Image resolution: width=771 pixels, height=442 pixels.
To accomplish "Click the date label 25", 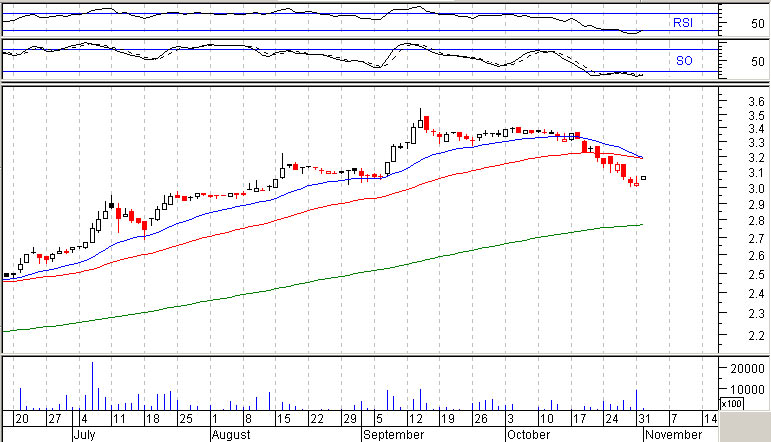I will click(x=186, y=419).
